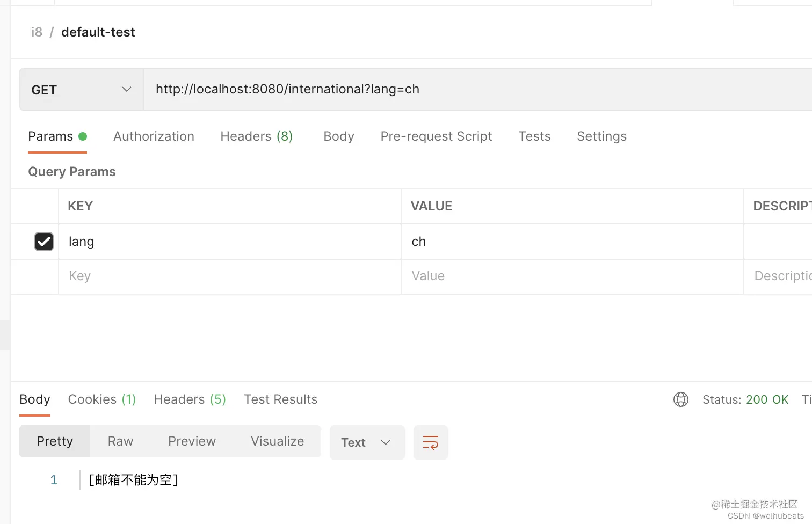This screenshot has width=812, height=524.
Task: Open the Settings tab
Action: 601,136
